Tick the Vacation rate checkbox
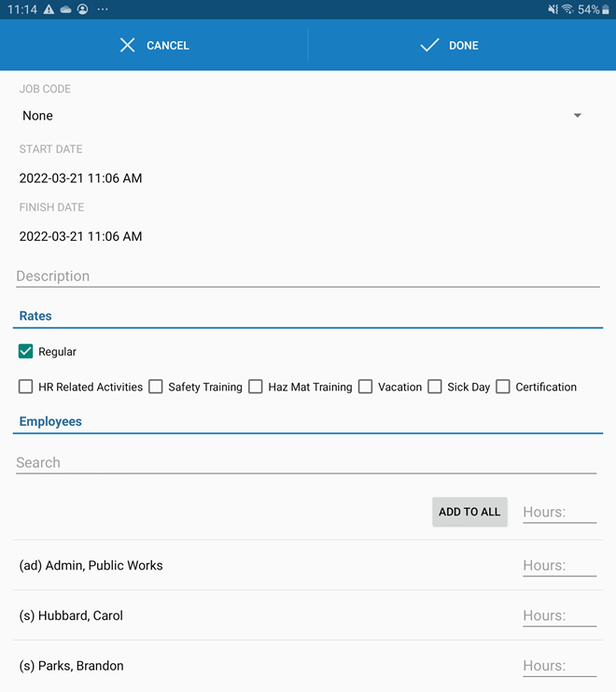The width and height of the screenshot is (616, 692). click(366, 387)
